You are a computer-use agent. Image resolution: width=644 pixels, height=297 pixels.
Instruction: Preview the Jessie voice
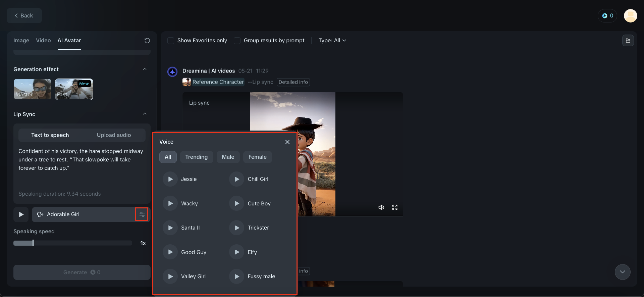[x=170, y=179]
